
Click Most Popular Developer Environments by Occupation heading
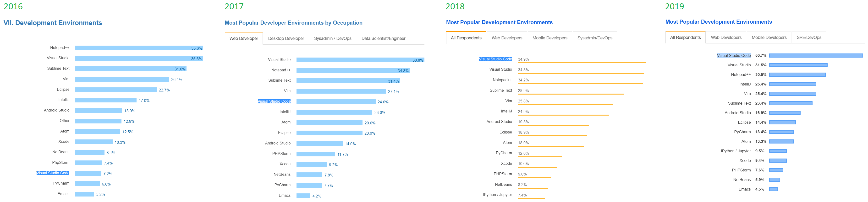[293, 23]
